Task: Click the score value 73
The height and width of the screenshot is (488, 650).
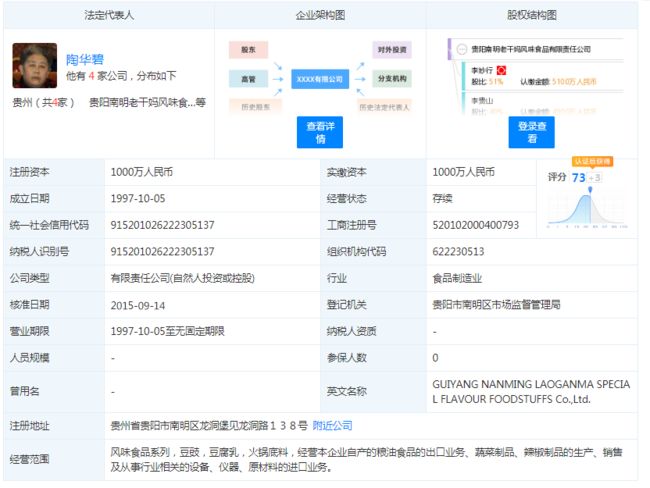Action: [x=579, y=177]
